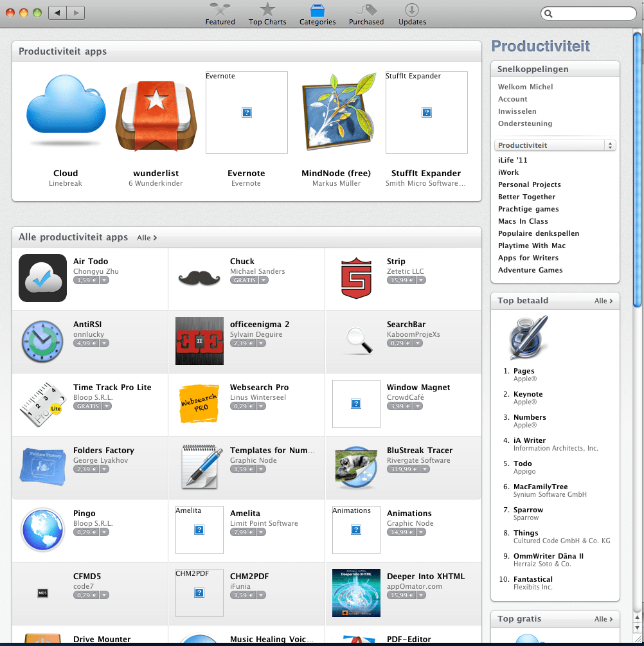Open the BluStreak Tracer price dropdown arrow
Image resolution: width=644 pixels, height=646 pixels.
(x=425, y=469)
